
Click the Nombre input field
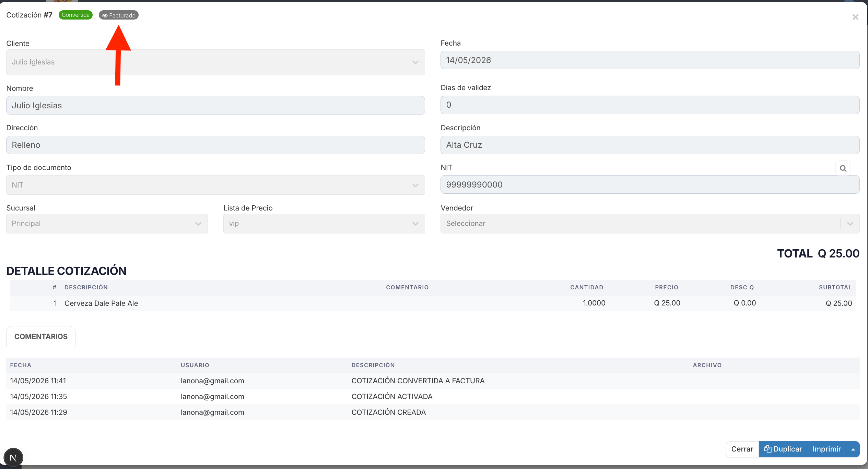pyautogui.click(x=215, y=106)
